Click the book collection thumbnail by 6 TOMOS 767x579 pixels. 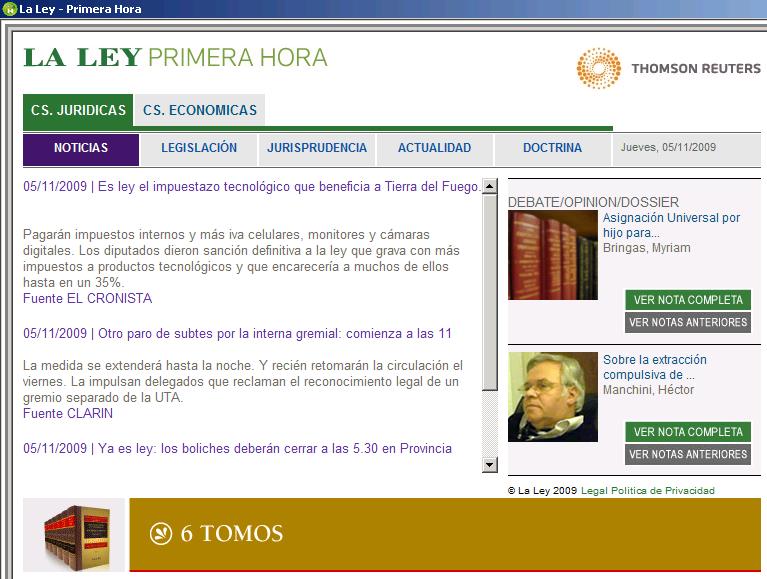74,535
